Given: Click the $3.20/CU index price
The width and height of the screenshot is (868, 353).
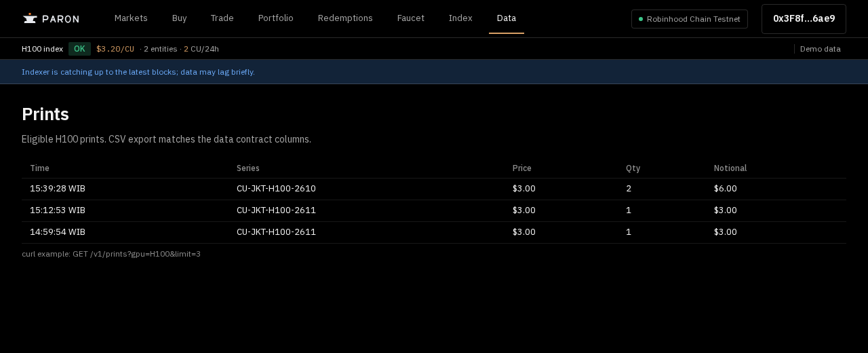Looking at the screenshot, I should pos(115,49).
